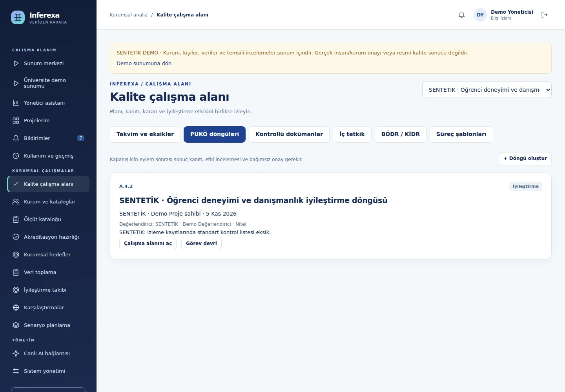Click Kullanım ve geçmiş clock icon
Viewport: 565px width, 392px height.
[x=16, y=156]
